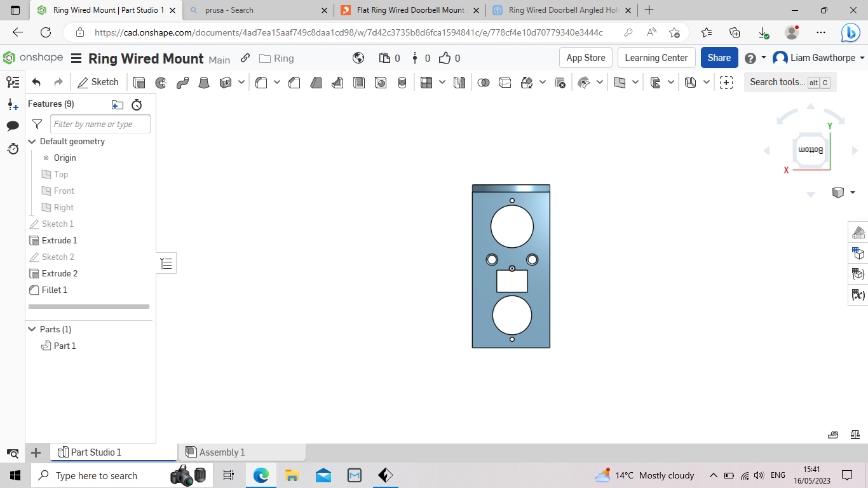Open the variable table panel icon

click(858, 295)
